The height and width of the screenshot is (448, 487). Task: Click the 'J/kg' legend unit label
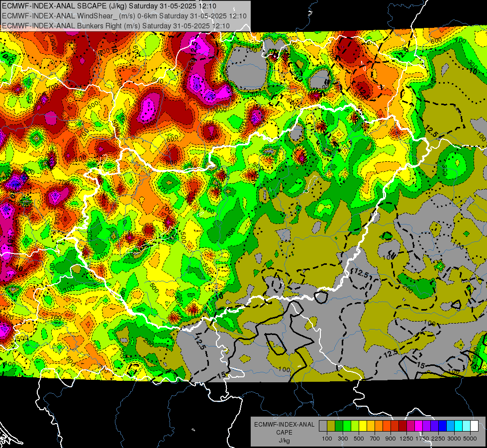pyautogui.click(x=284, y=440)
